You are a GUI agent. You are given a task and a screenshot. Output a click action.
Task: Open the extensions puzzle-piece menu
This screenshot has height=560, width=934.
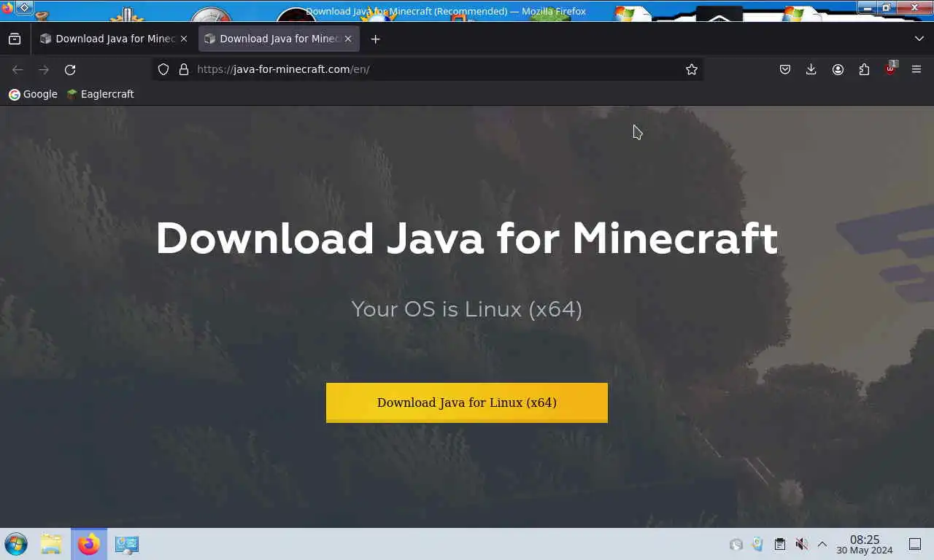point(864,69)
